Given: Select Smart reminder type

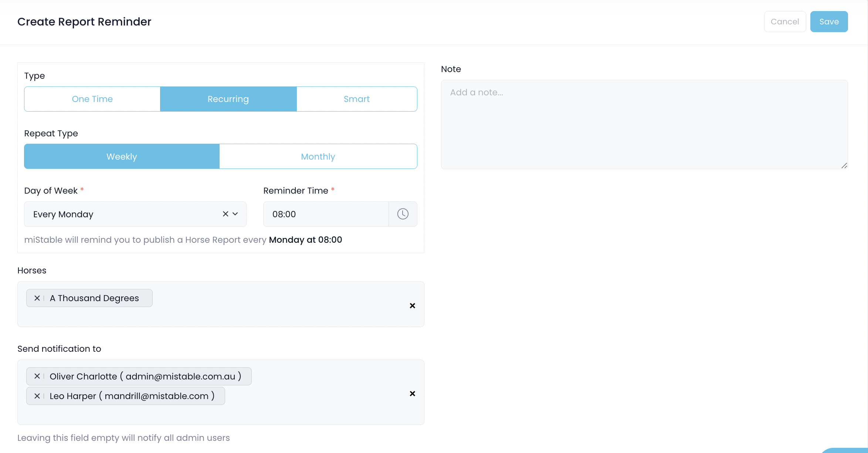Looking at the screenshot, I should 356,99.
